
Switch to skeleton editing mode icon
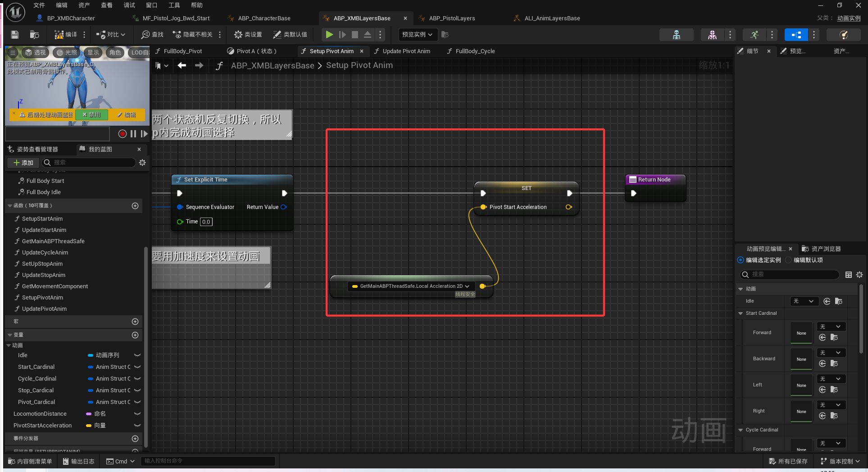(677, 35)
